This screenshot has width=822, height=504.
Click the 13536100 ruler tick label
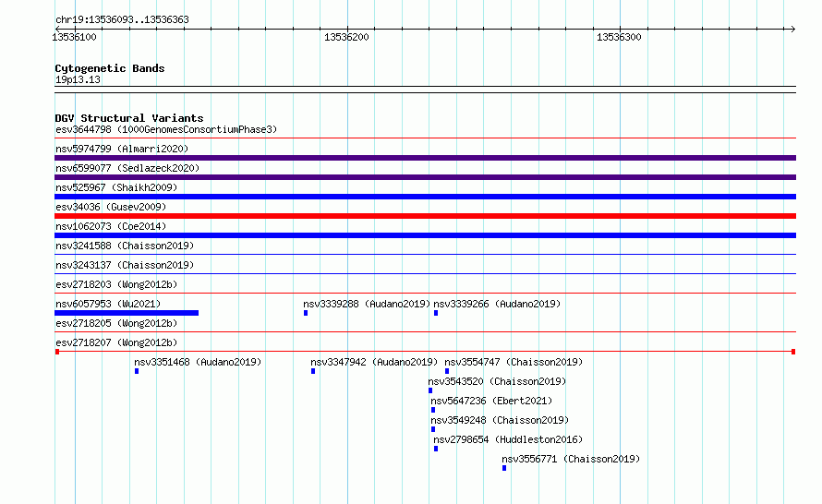(75, 37)
